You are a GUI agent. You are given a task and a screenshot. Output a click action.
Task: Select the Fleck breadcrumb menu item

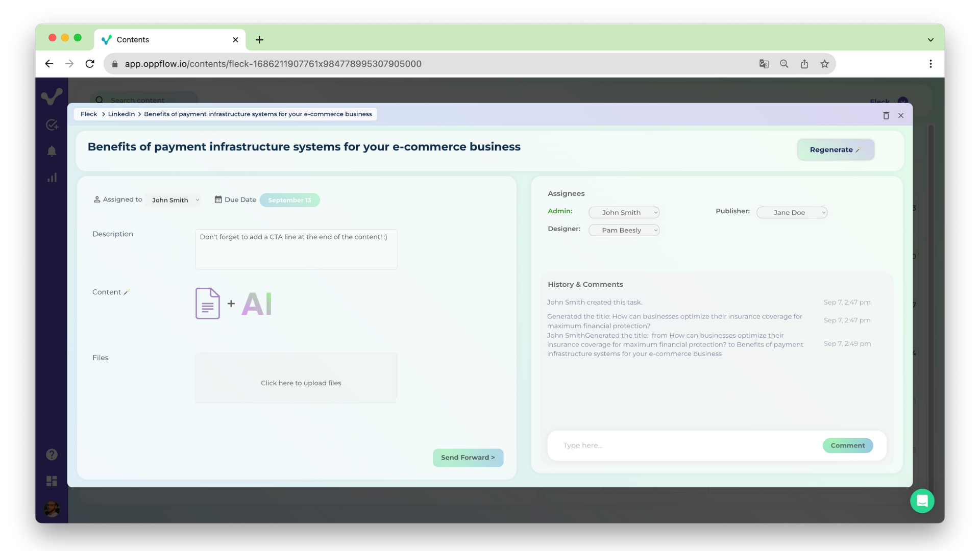point(88,114)
